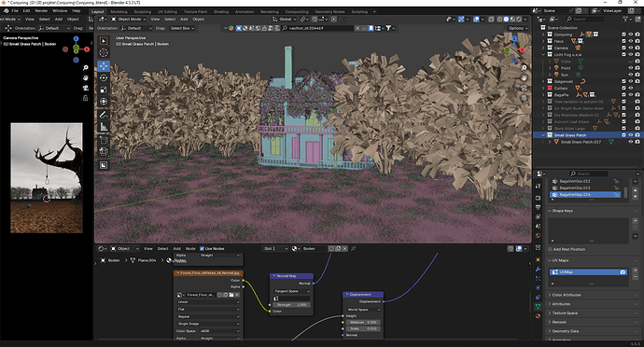Enable the Use Nodes checkbox
This screenshot has width=644, height=347.
point(203,248)
